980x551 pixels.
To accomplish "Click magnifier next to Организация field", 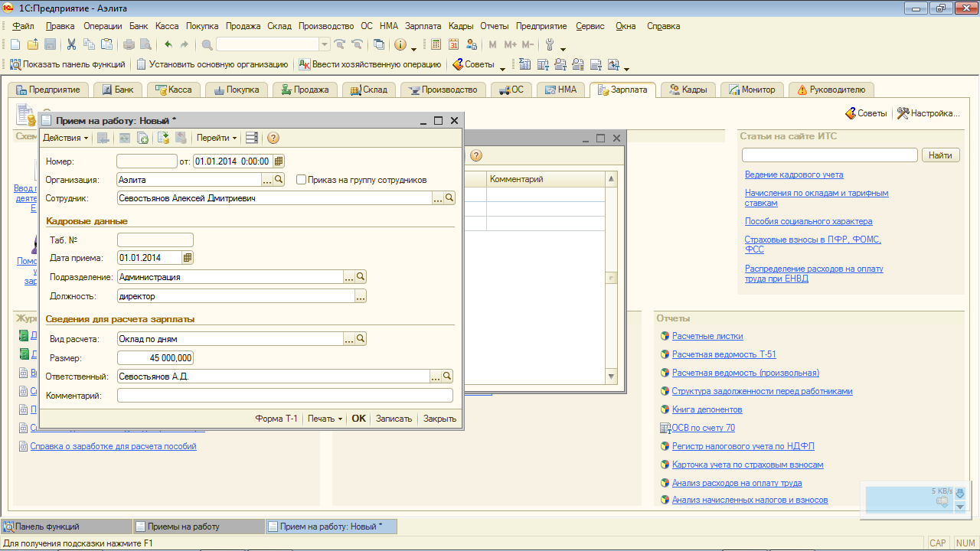I will pyautogui.click(x=279, y=180).
